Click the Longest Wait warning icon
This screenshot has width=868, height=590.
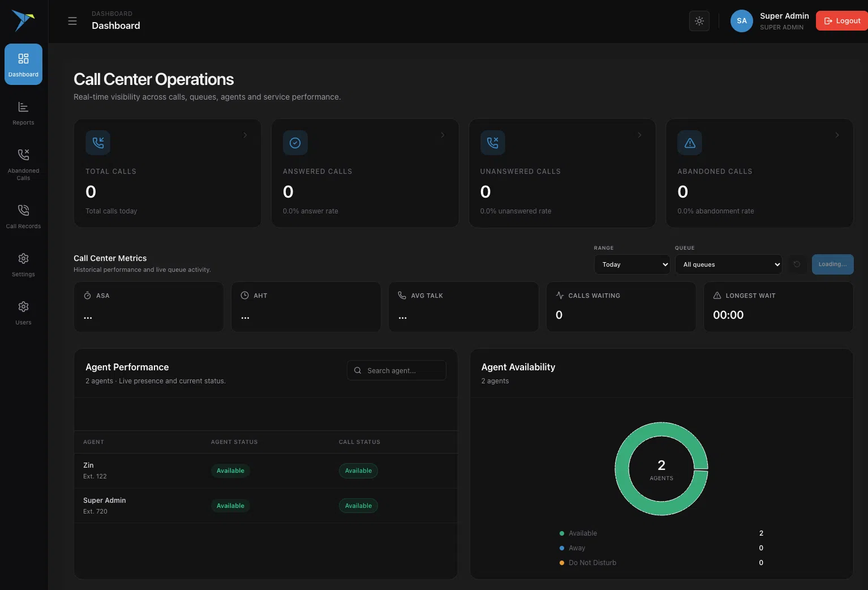pyautogui.click(x=717, y=296)
